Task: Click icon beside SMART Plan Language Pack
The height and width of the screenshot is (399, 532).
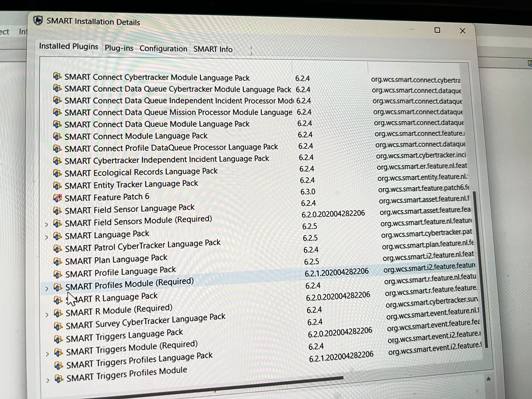Action: (58, 261)
